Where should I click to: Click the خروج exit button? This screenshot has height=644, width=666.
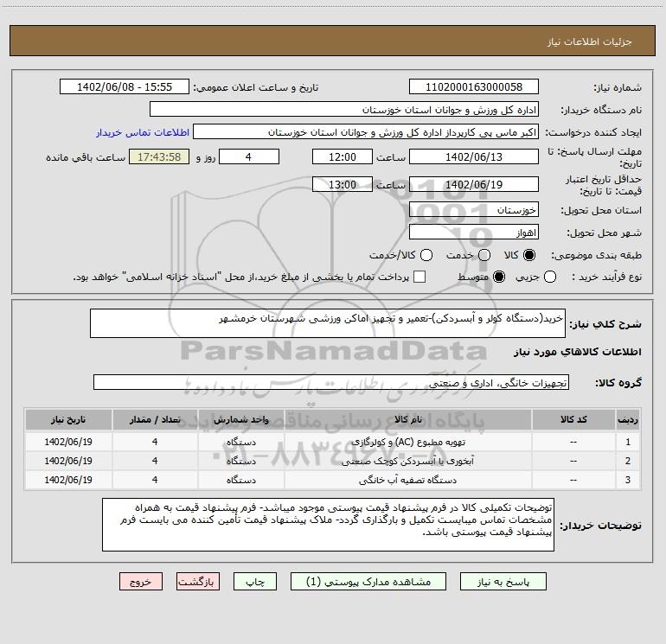tap(141, 582)
